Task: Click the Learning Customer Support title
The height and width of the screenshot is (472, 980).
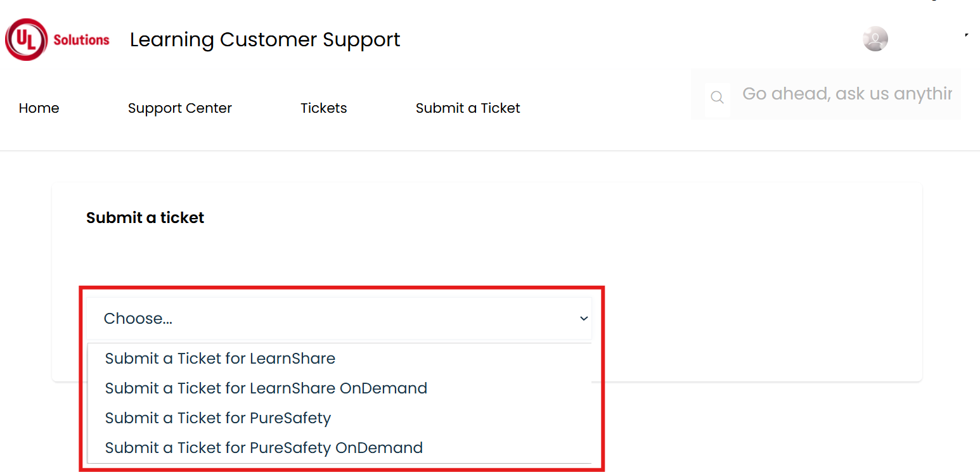Action: pos(265,39)
